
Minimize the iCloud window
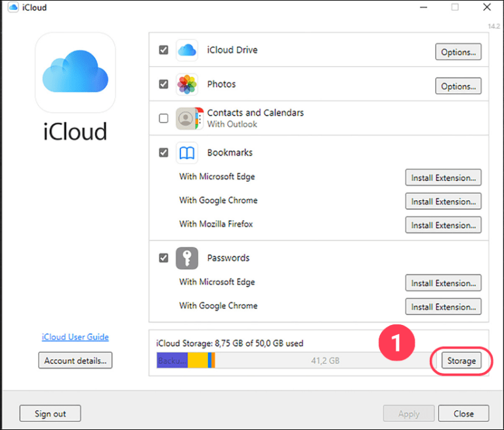click(424, 7)
